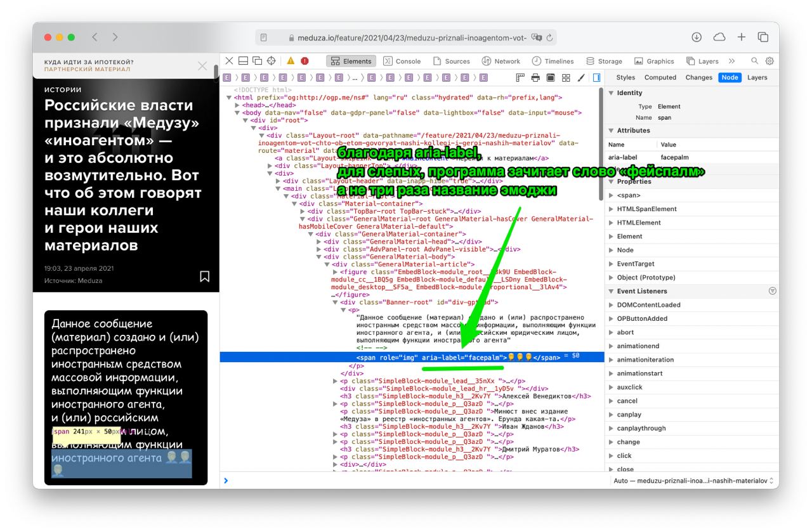Switch to the Elements tab
The image size is (812, 532).
[x=351, y=62]
